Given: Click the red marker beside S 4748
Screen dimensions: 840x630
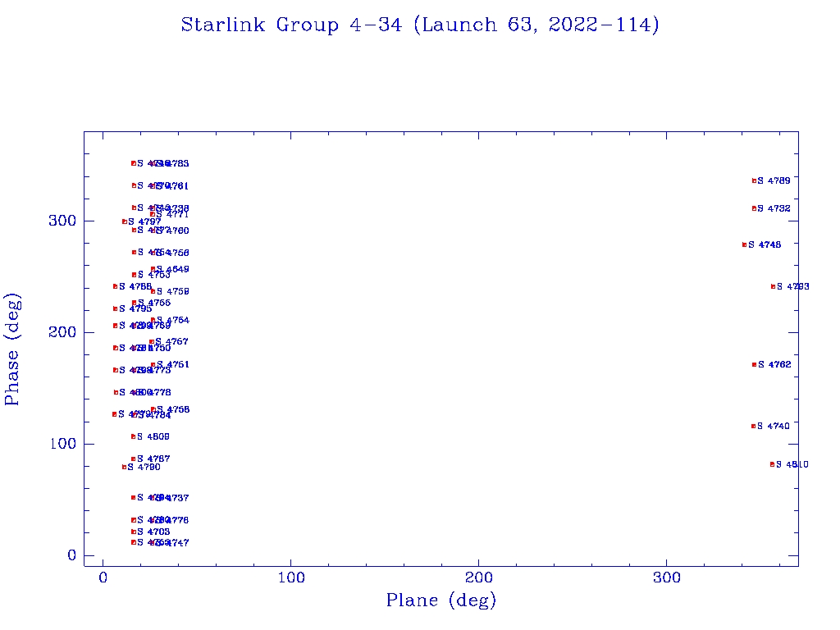Looking at the screenshot, I should (745, 244).
